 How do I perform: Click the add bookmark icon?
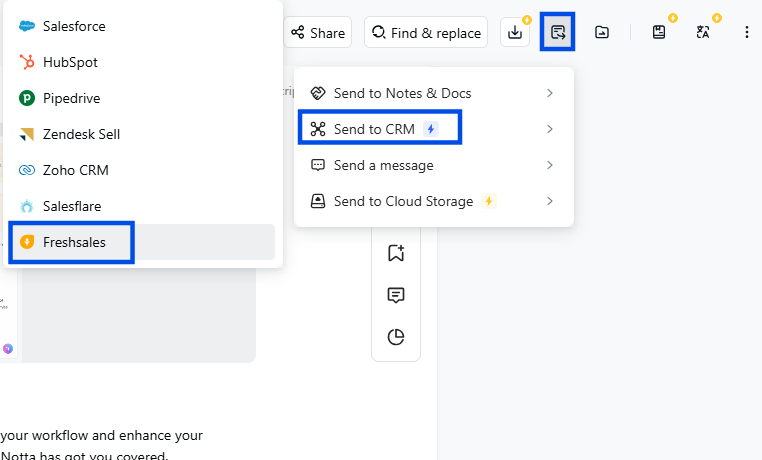point(396,253)
